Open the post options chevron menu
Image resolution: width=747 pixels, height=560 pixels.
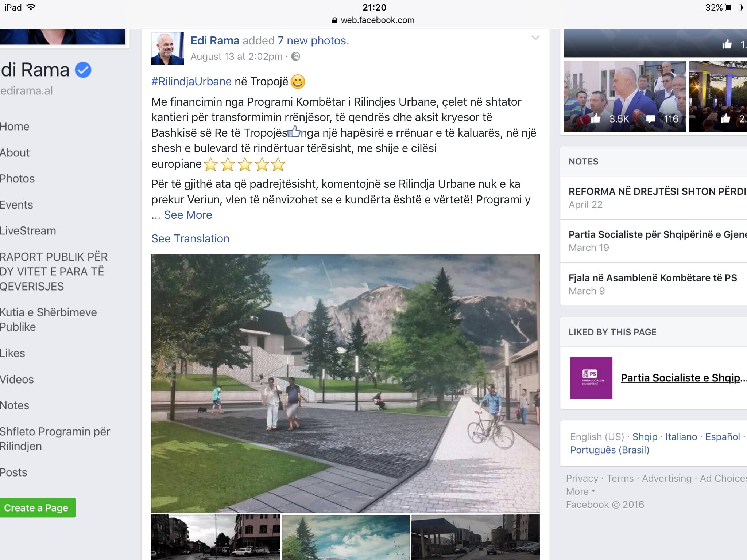click(x=535, y=38)
